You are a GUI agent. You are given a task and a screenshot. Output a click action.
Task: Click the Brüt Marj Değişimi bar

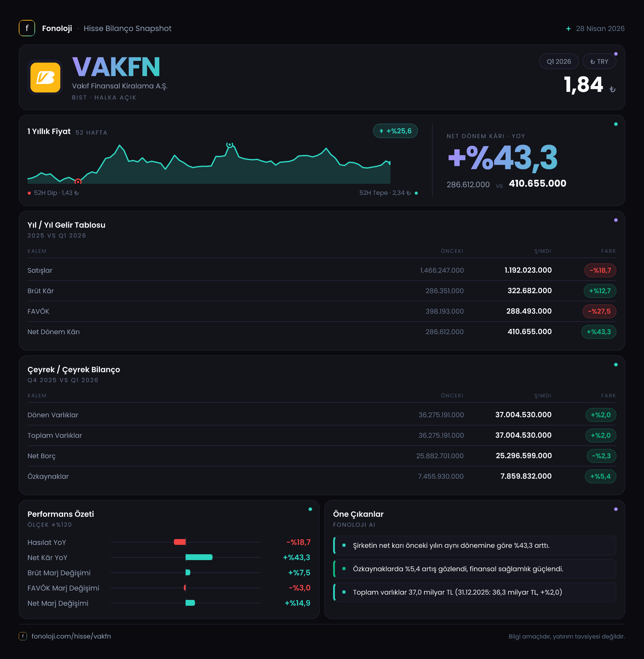coord(188,572)
